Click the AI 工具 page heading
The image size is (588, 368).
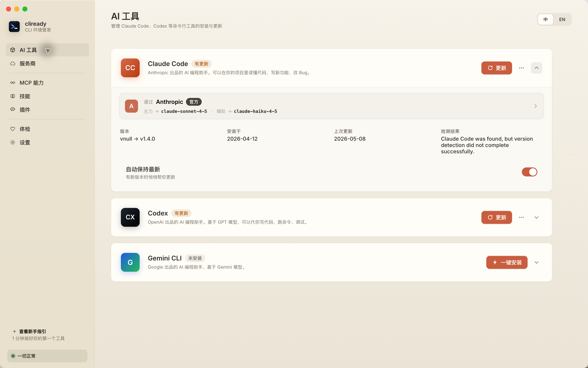pos(125,16)
